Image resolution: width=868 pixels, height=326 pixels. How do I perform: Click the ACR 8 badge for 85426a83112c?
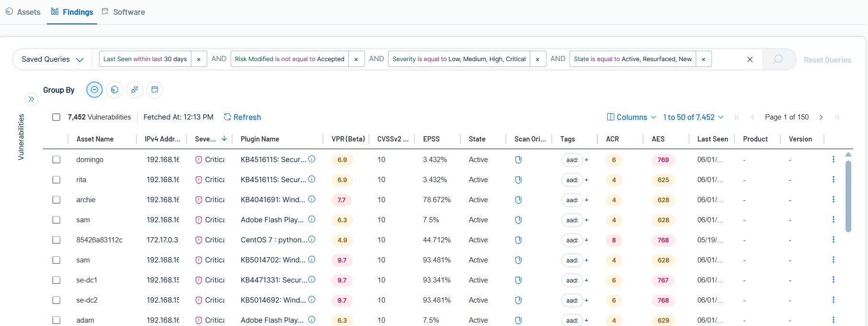[x=614, y=240]
